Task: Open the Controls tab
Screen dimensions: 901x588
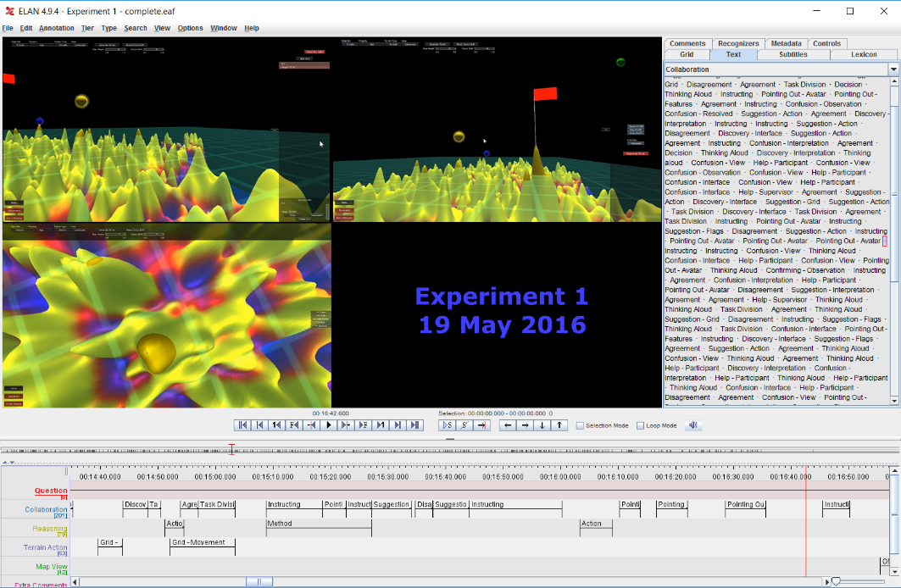Action: pyautogui.click(x=826, y=43)
